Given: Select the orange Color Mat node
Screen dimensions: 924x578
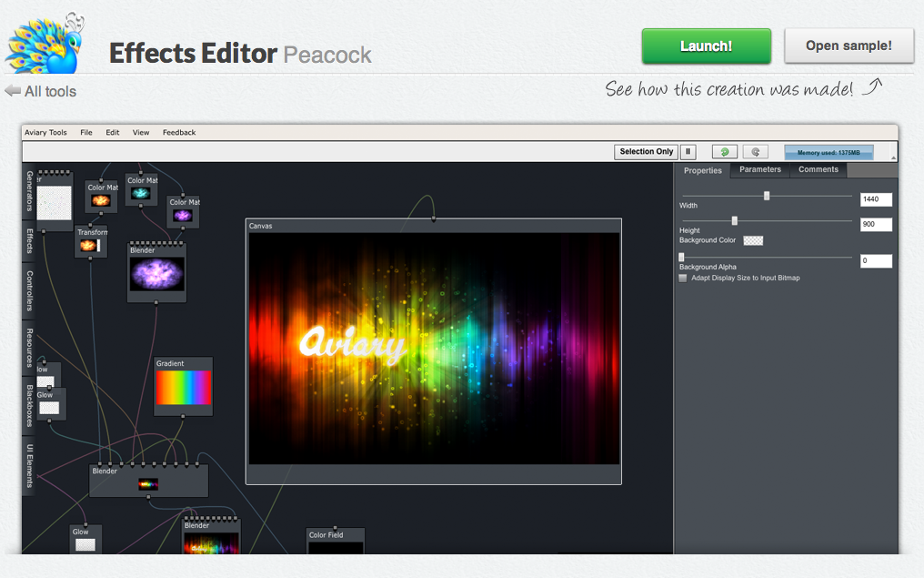Looking at the screenshot, I should 101,197.
